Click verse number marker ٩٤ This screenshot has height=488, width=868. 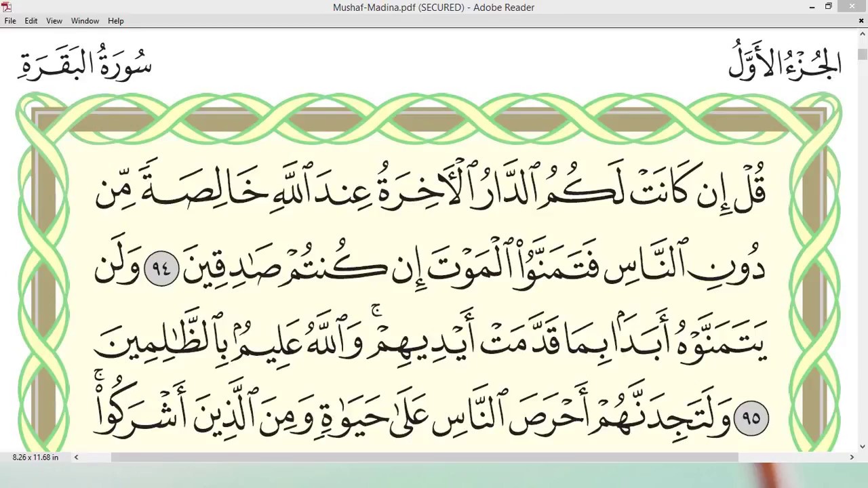161,268
